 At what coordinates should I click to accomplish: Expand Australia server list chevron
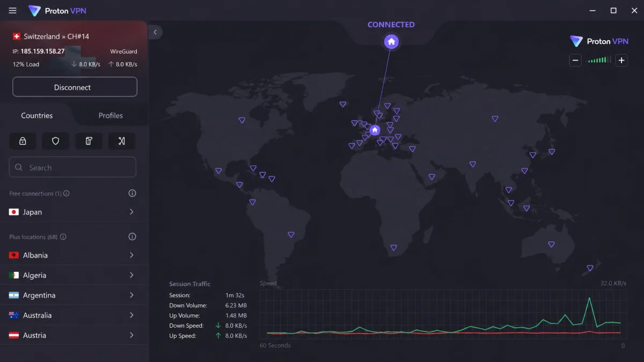pos(131,315)
